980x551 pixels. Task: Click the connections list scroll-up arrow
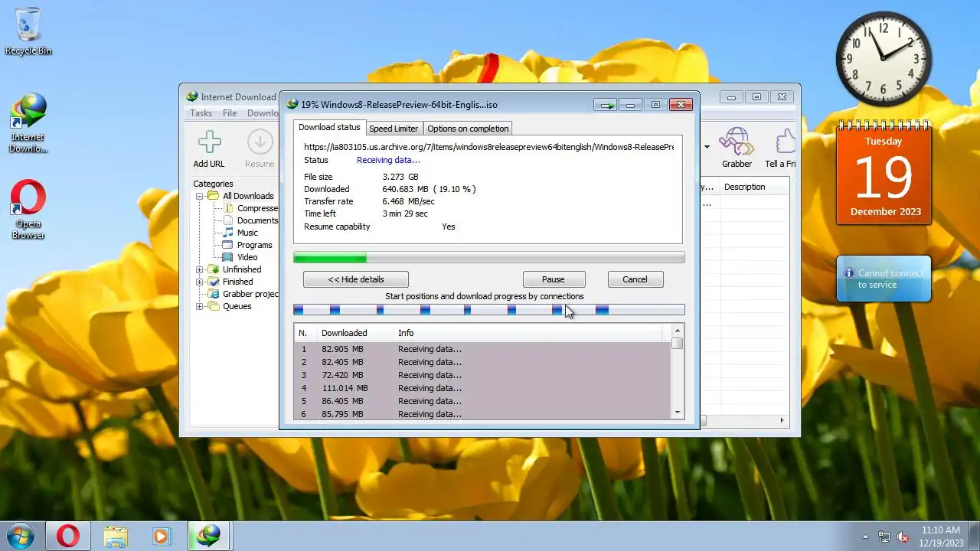(x=677, y=331)
